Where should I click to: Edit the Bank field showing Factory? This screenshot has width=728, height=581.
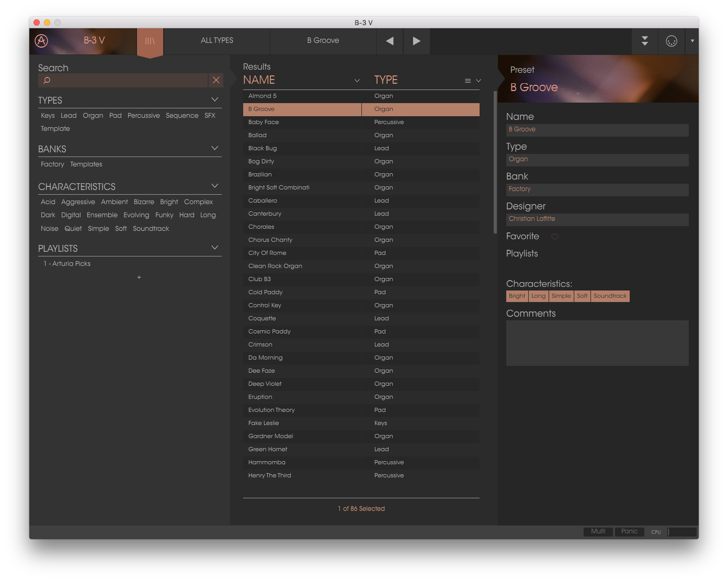(x=597, y=189)
